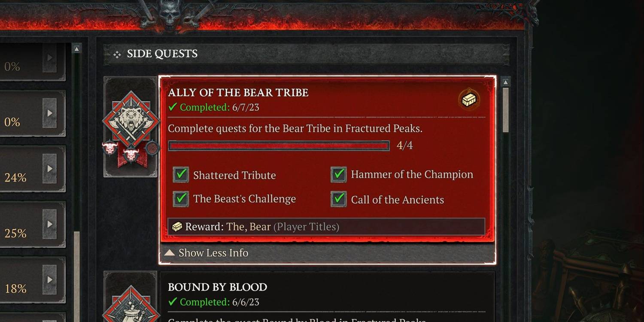This screenshot has height=322, width=644.
Task: Click the diamond icon beside Side Quests
Action: (x=117, y=55)
